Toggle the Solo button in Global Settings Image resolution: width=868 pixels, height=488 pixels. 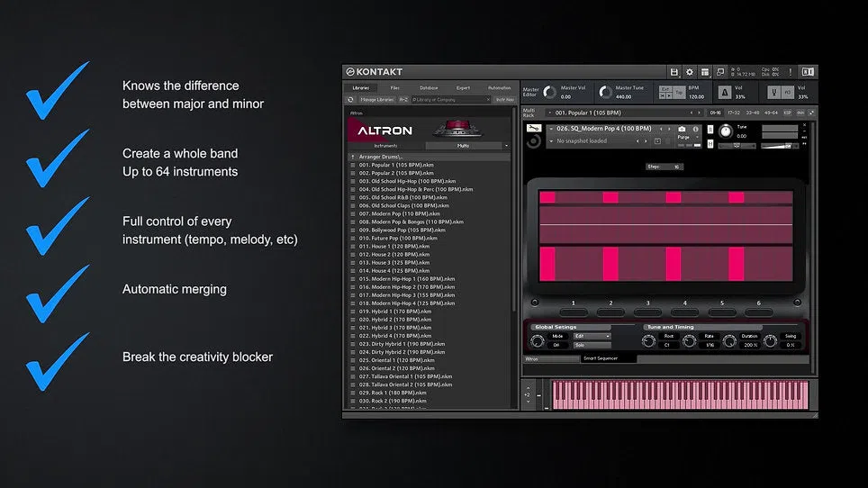tap(592, 345)
